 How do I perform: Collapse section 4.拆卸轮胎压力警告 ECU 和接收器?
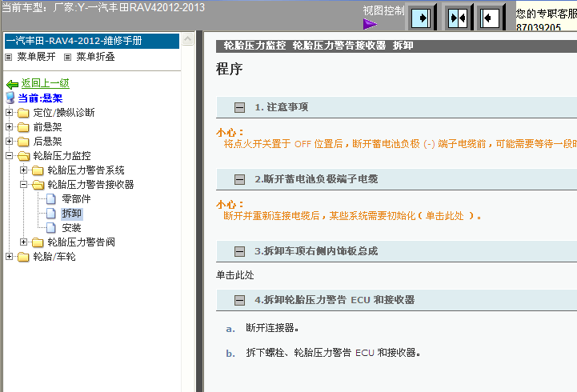click(x=239, y=301)
